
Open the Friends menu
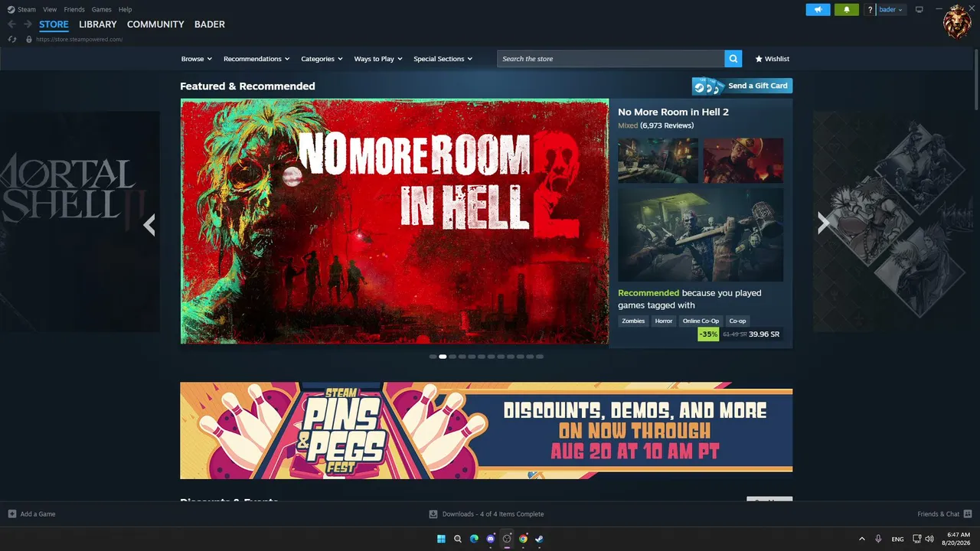[x=74, y=10]
